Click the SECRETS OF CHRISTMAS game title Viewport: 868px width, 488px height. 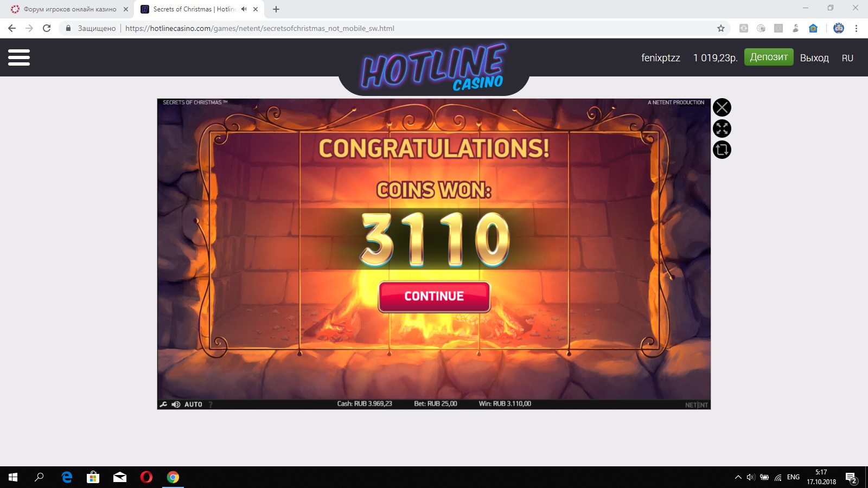coord(195,102)
